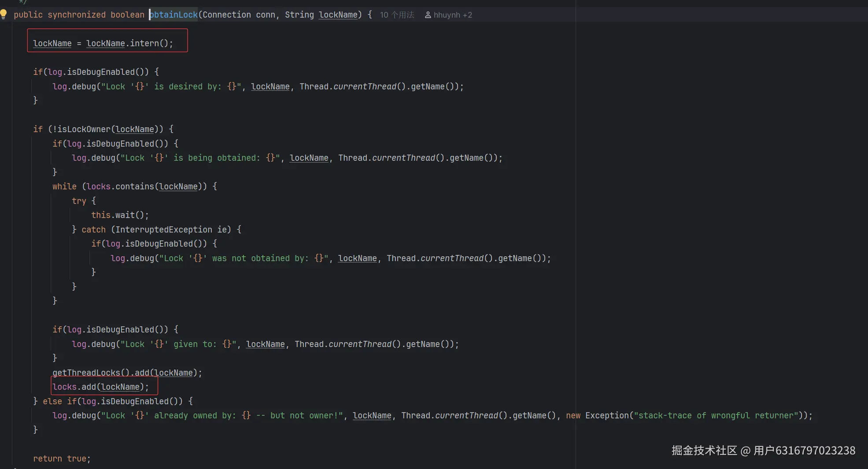Click the "intern()" call on lockName
Screen dimensions: 868x469
coord(149,44)
